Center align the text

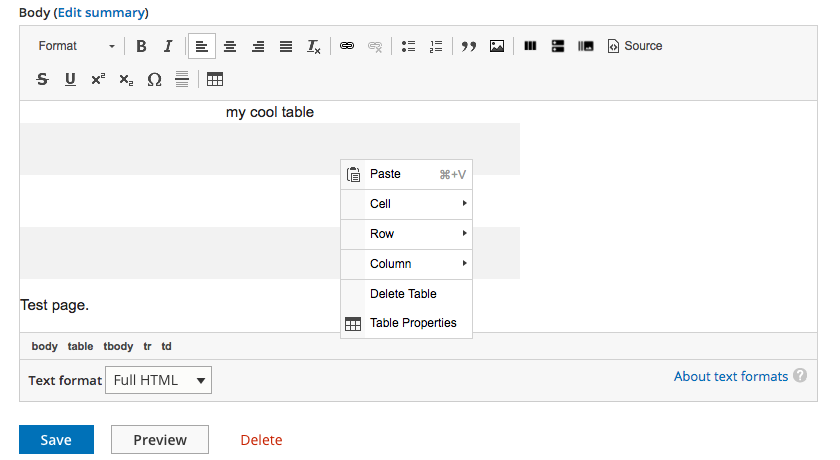(230, 46)
